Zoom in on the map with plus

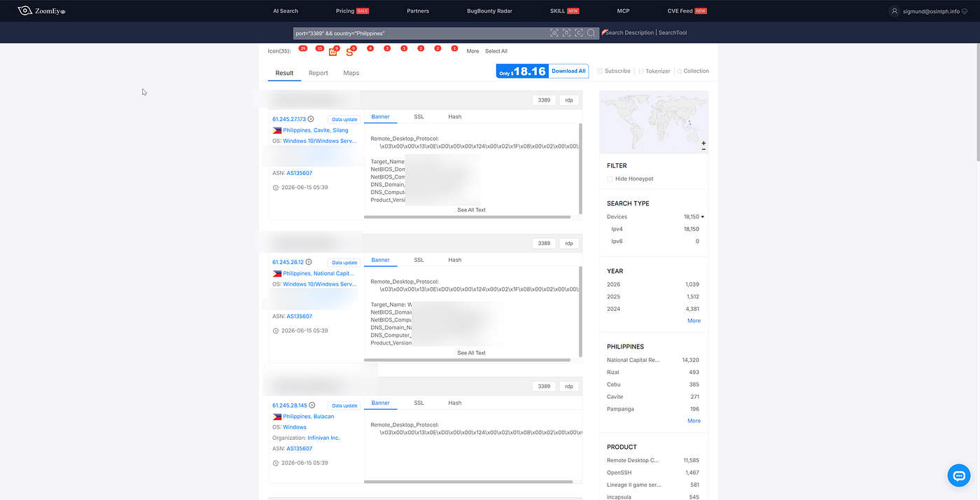pyautogui.click(x=703, y=143)
